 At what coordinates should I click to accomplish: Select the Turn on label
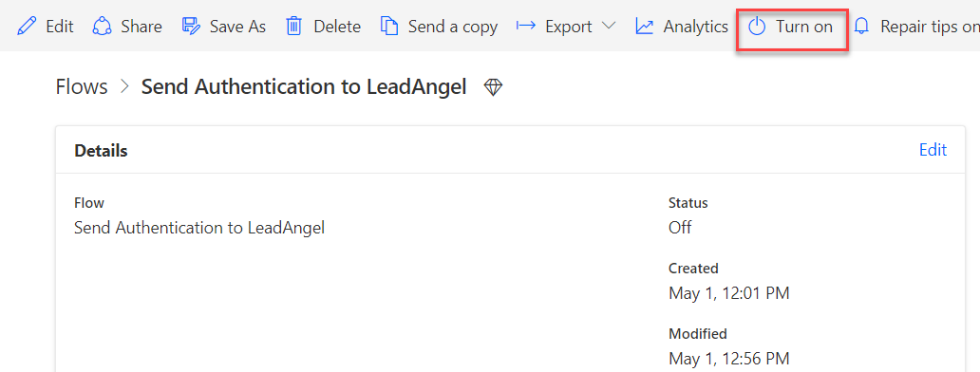pyautogui.click(x=804, y=27)
